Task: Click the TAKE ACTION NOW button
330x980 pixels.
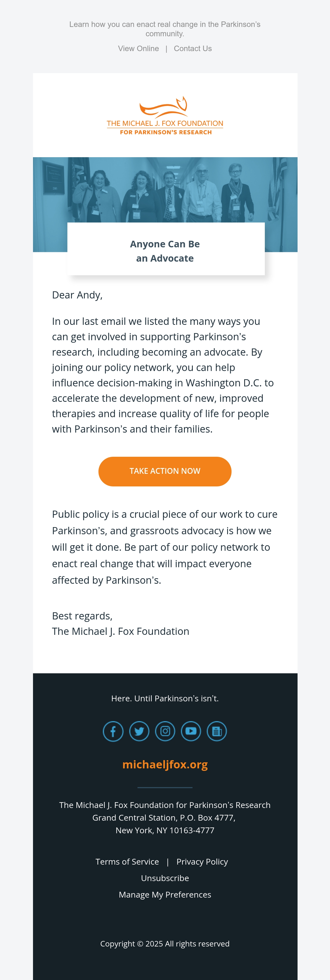Action: pos(165,471)
